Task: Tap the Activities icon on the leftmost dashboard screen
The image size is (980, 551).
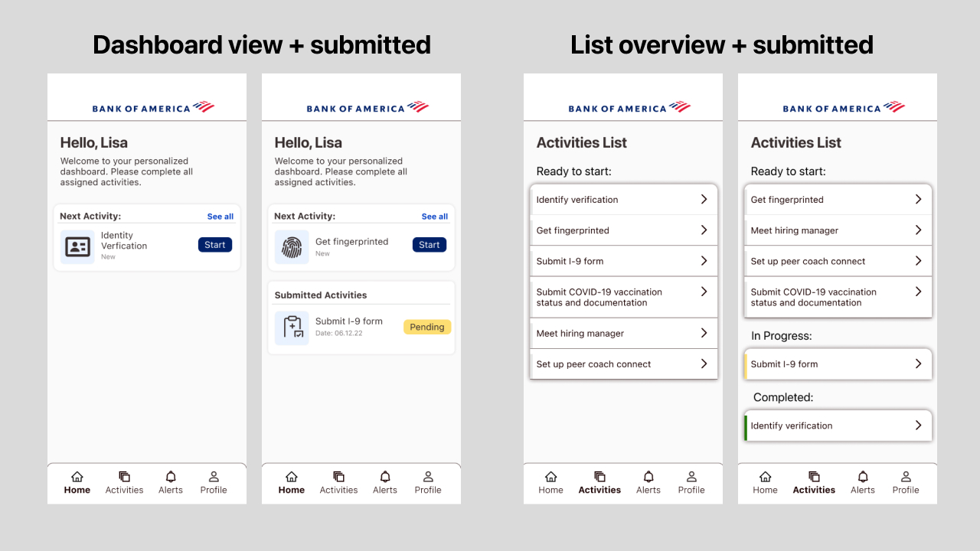Action: point(125,477)
